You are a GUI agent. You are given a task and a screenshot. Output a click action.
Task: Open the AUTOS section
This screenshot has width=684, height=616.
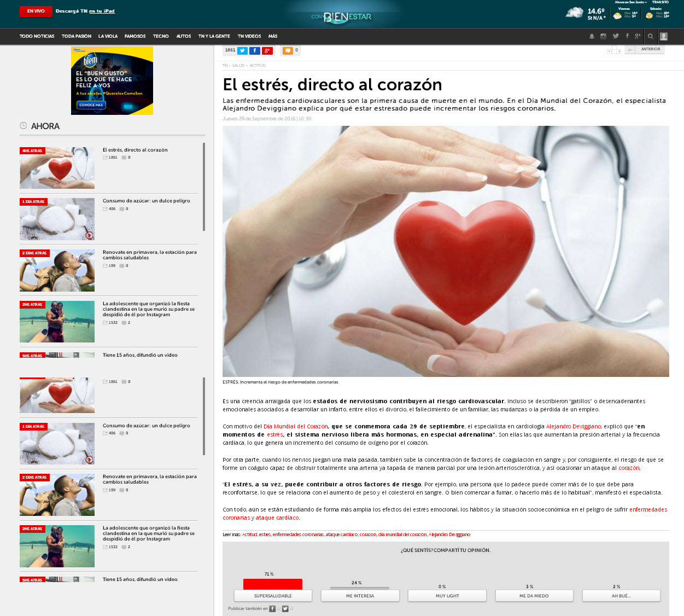point(184,37)
